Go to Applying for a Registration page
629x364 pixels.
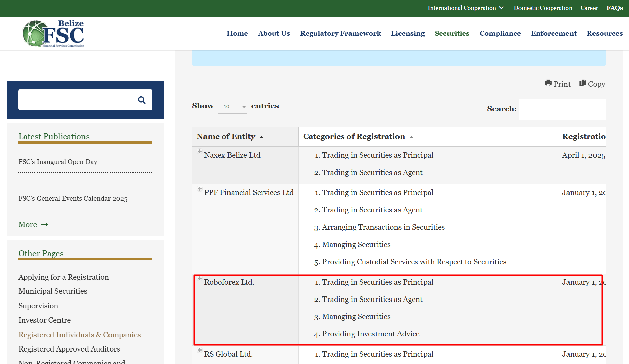coord(64,277)
